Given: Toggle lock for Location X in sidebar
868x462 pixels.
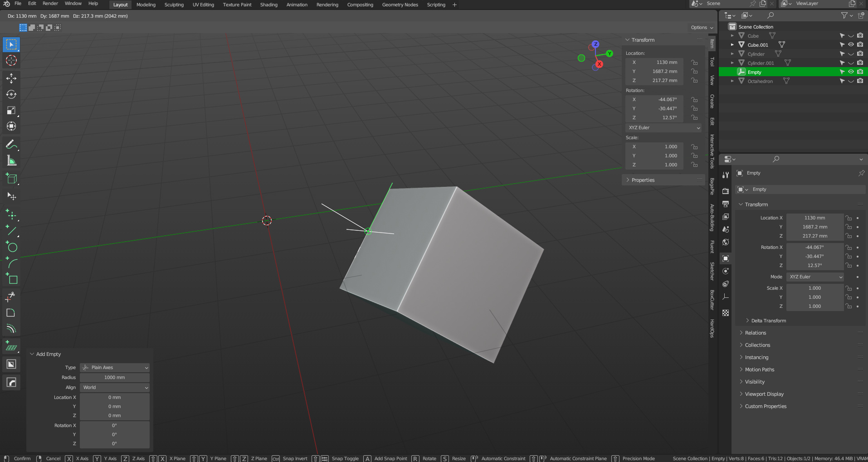Looking at the screenshot, I should click(694, 63).
